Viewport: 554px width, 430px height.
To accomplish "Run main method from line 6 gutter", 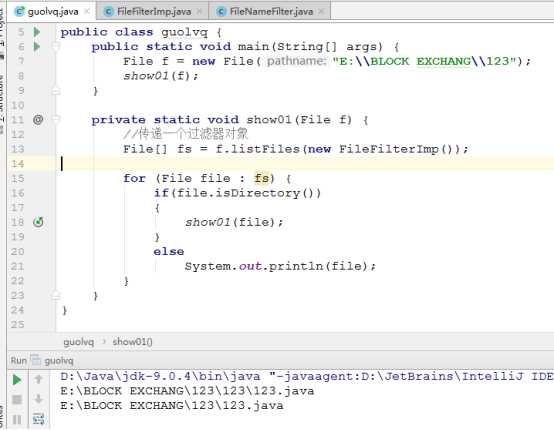I will click(x=37, y=47).
